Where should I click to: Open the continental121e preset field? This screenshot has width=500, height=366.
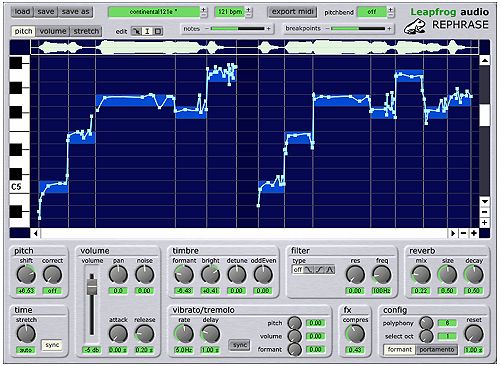click(154, 12)
